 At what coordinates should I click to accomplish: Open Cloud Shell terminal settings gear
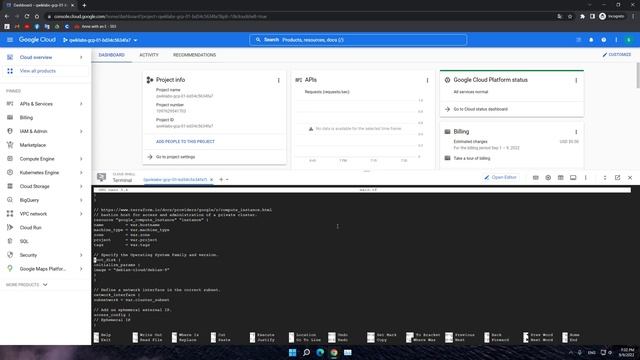(x=548, y=178)
